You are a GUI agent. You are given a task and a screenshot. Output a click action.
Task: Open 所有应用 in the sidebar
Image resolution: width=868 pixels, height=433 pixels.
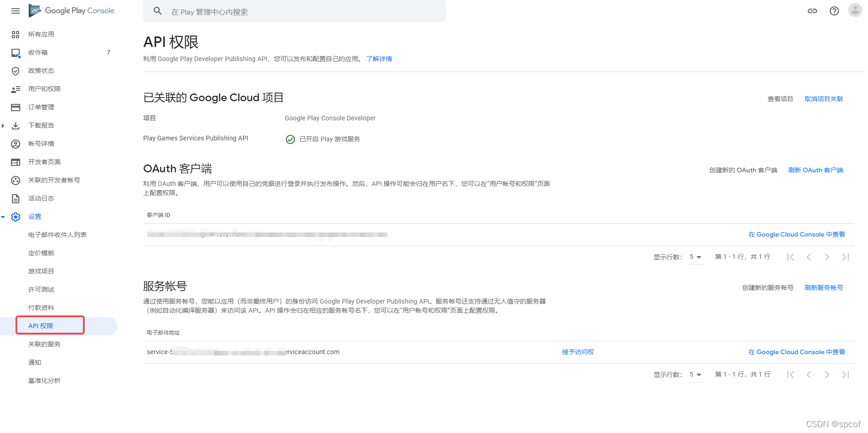pos(41,34)
